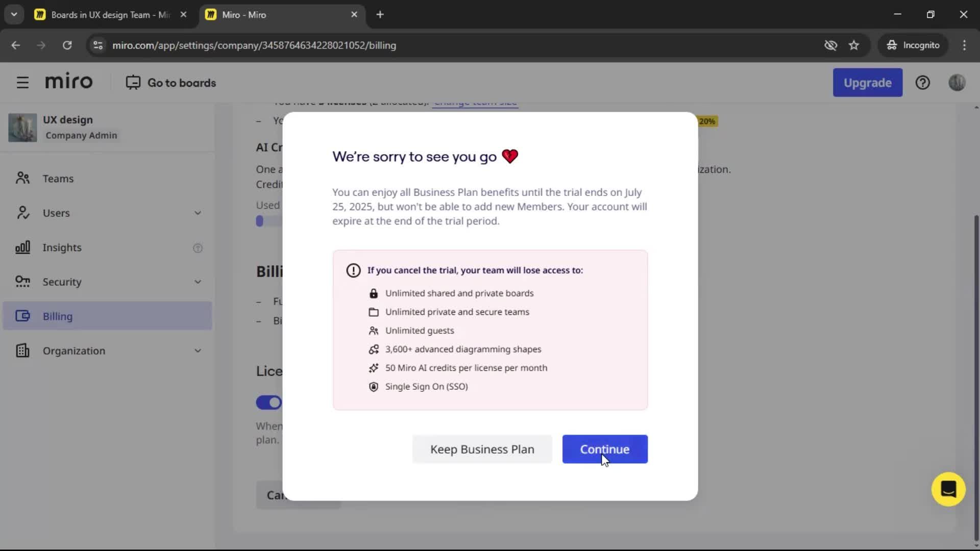Go back in browser history
Image resolution: width=980 pixels, height=551 pixels.
pyautogui.click(x=16, y=45)
